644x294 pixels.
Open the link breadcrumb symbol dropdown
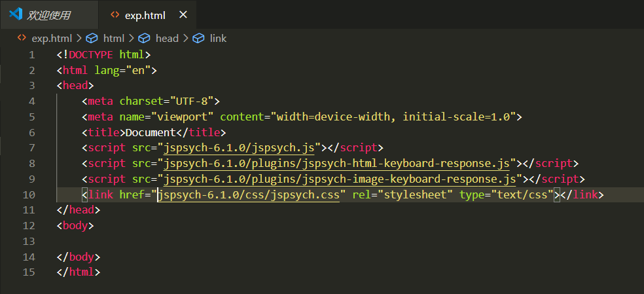pyautogui.click(x=218, y=38)
